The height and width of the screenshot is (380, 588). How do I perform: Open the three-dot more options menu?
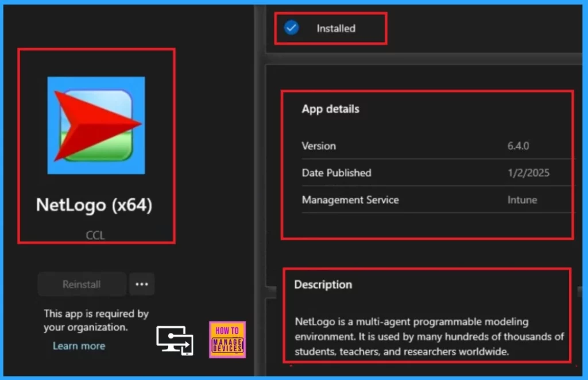click(x=142, y=284)
